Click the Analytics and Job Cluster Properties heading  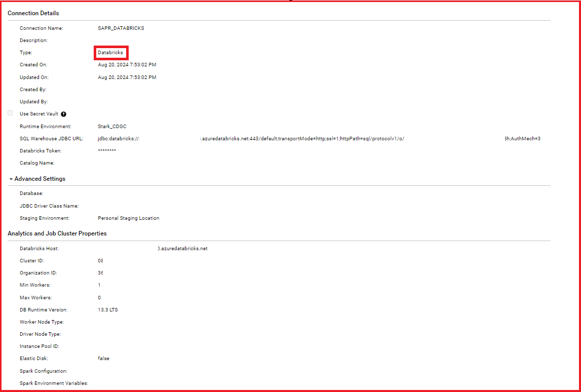click(57, 233)
